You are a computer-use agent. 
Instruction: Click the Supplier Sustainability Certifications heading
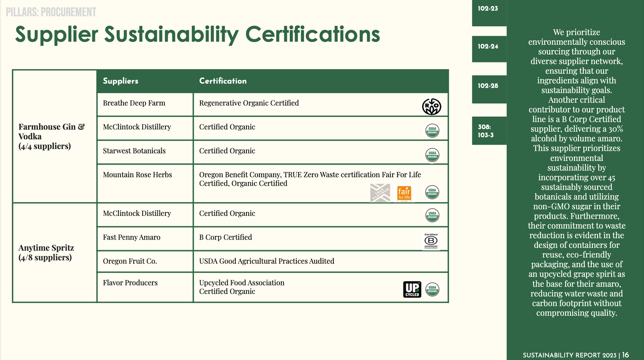[197, 35]
